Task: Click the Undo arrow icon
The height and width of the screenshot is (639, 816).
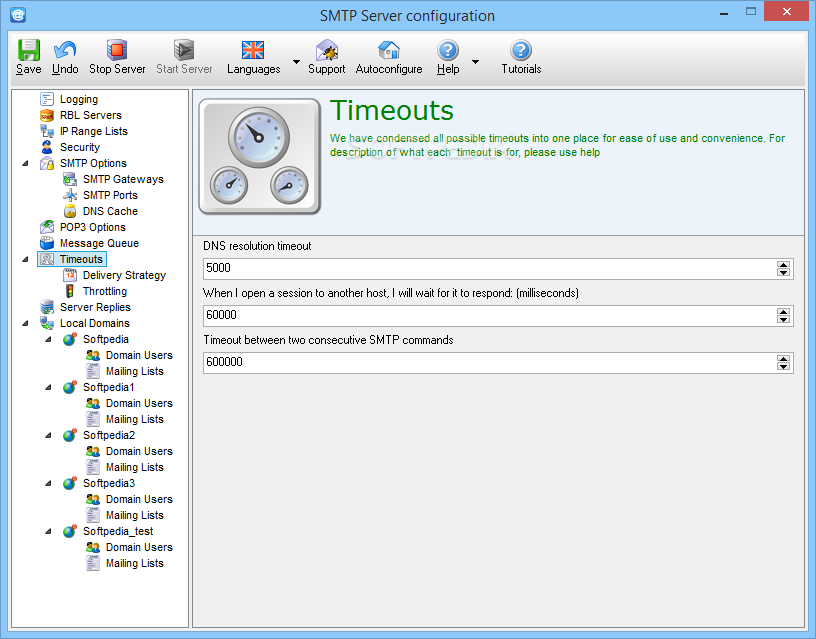Action: pos(65,50)
